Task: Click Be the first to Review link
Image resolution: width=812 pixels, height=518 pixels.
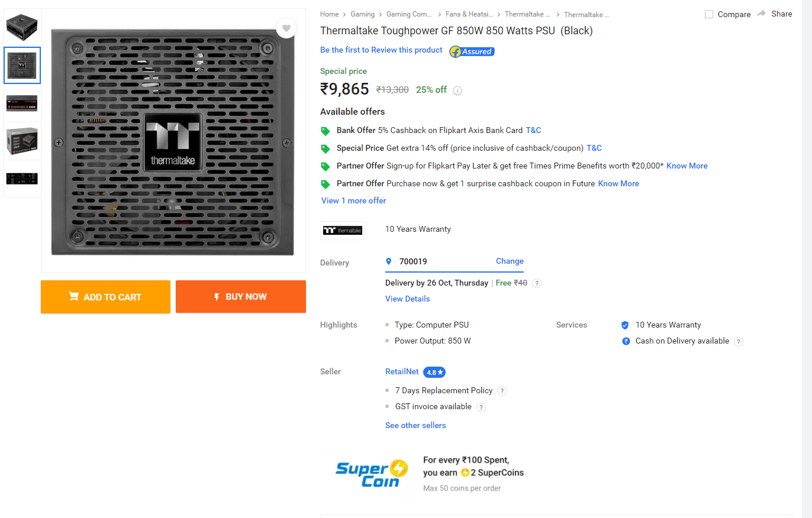Action: 381,50
